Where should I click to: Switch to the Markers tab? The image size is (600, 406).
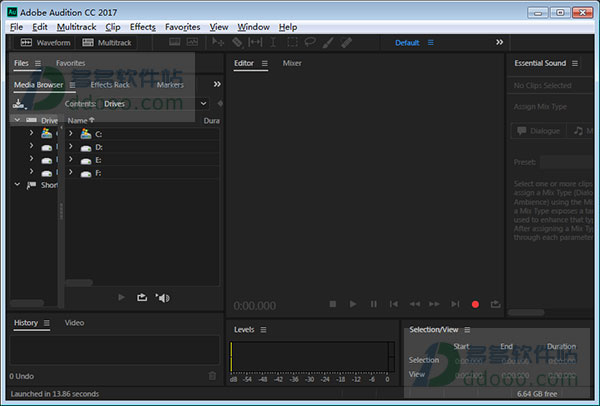170,85
